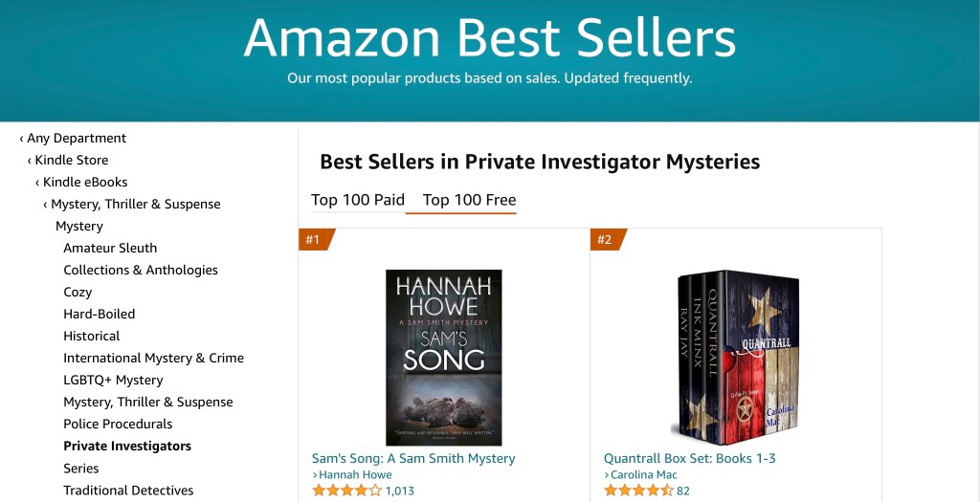Select the Traditional Detectives category
The image size is (980, 502).
point(128,491)
